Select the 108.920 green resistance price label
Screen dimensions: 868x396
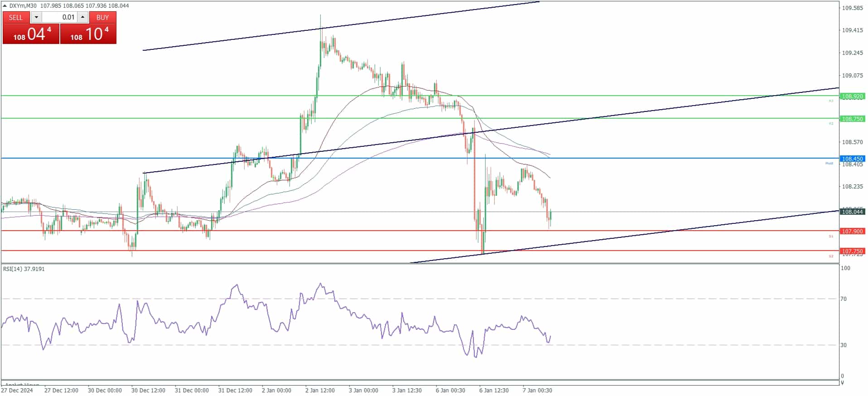852,96
